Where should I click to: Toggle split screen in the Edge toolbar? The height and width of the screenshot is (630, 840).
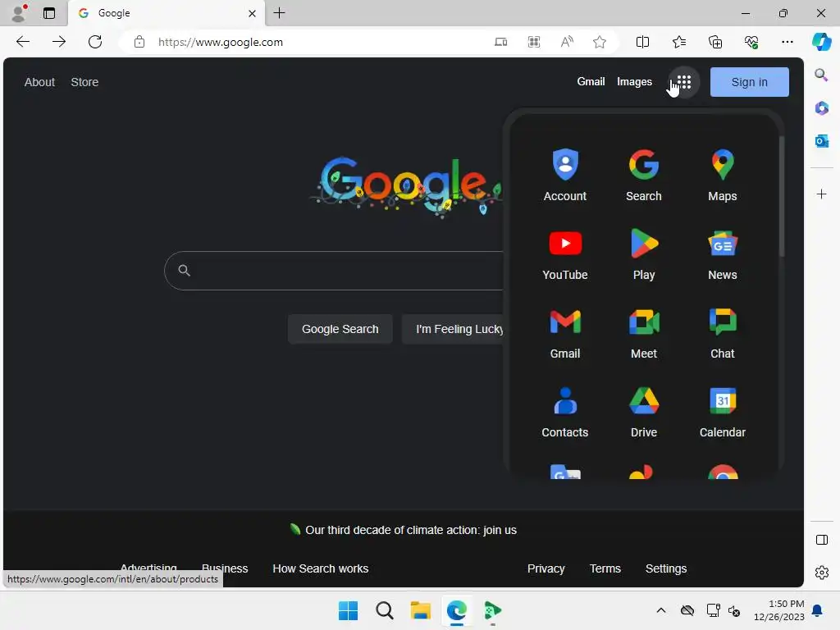pos(642,42)
